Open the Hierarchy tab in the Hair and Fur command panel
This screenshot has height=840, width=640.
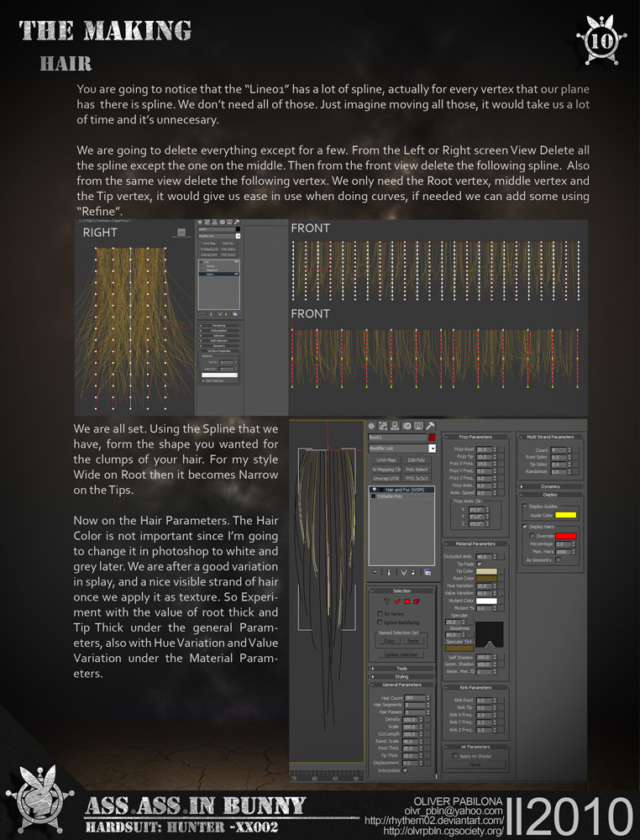(x=396, y=426)
